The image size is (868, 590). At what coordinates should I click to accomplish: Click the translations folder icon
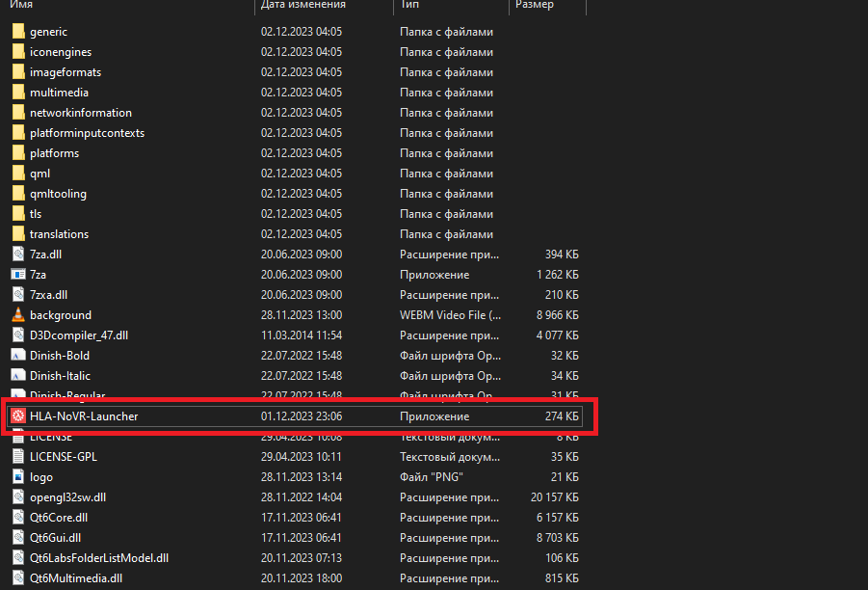pos(18,234)
